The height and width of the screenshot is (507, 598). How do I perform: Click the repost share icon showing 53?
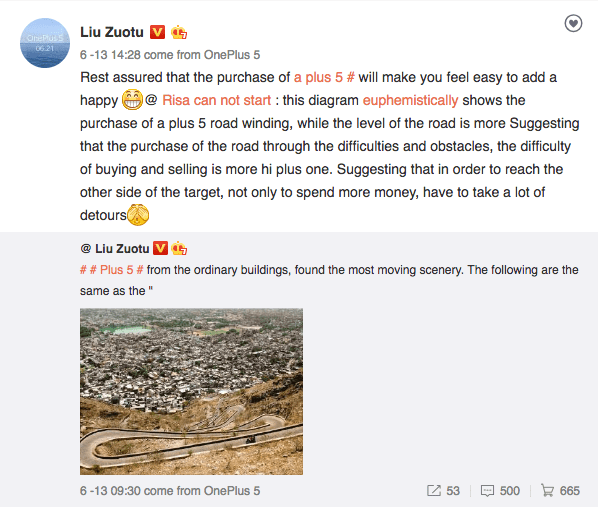point(434,491)
